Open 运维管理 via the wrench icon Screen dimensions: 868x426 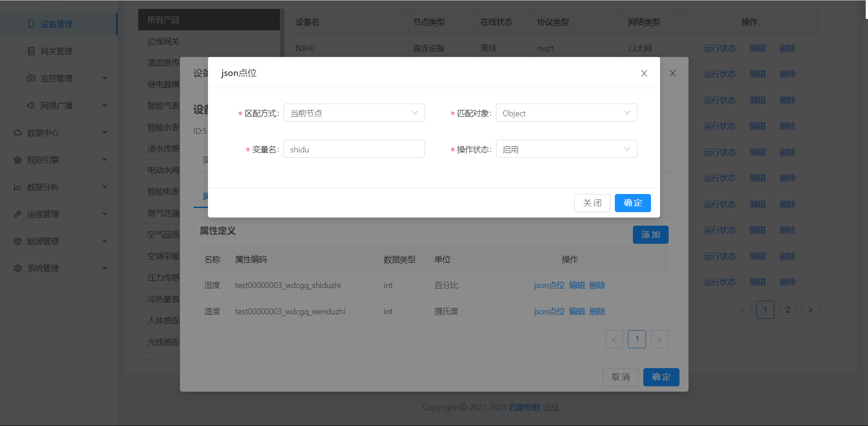[x=17, y=213]
